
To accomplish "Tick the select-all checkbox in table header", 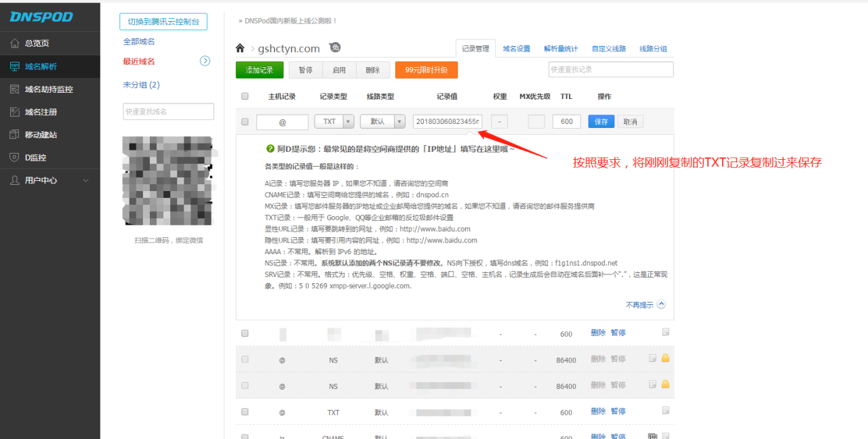I will pyautogui.click(x=245, y=96).
